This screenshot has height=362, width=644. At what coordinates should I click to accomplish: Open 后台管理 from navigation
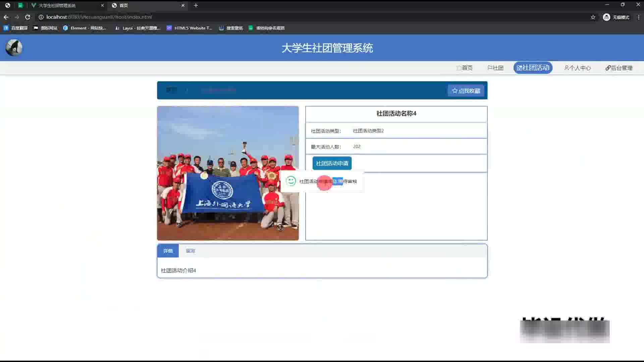[x=619, y=68]
